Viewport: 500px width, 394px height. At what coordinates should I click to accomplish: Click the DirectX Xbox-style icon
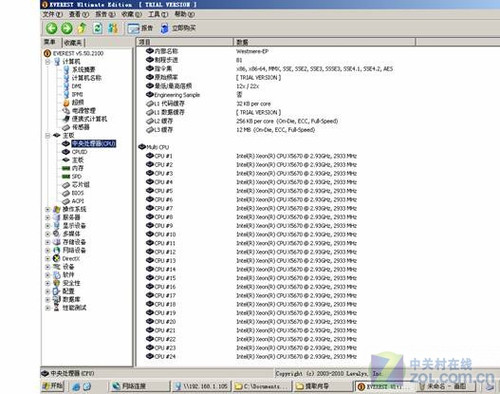pyautogui.click(x=57, y=258)
